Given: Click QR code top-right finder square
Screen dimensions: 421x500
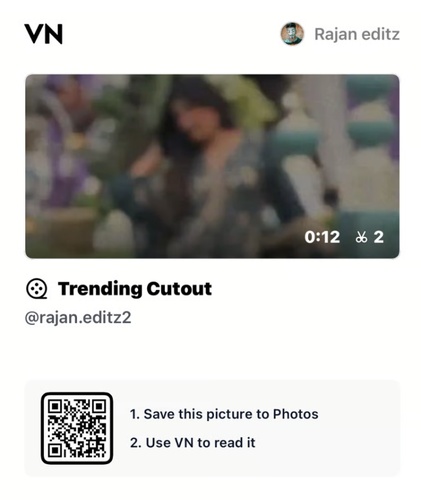Looking at the screenshot, I should point(99,407).
